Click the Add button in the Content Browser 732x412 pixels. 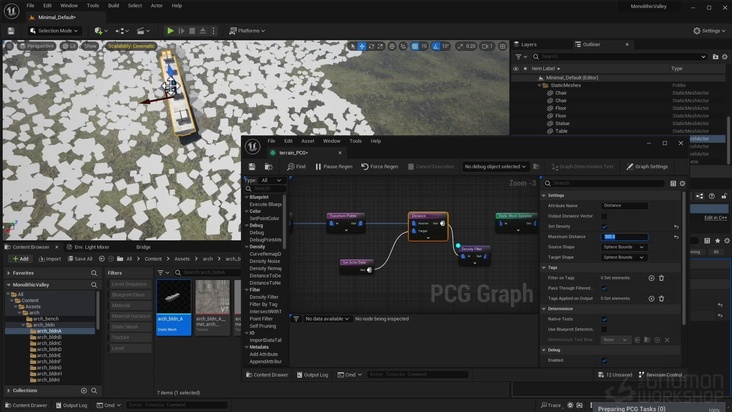click(19, 259)
